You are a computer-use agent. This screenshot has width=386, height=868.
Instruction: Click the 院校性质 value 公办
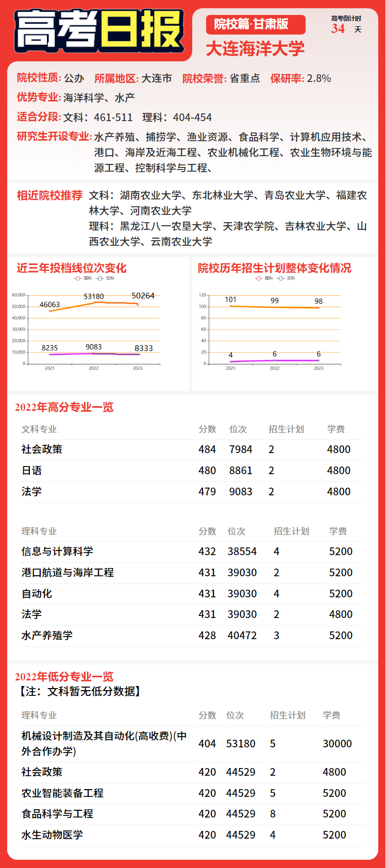click(x=74, y=78)
